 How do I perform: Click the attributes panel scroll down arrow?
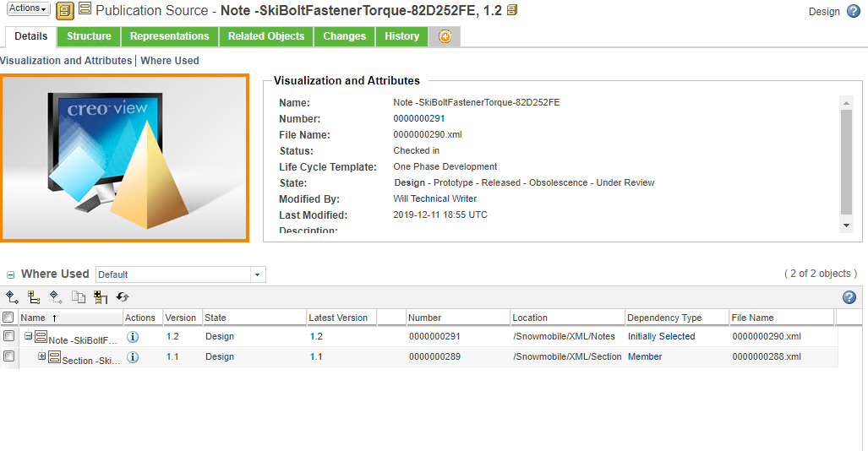846,225
